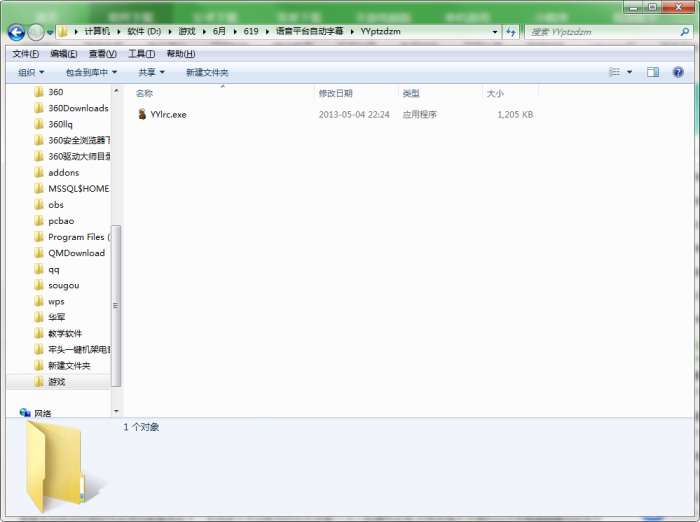Click the Forward navigation arrow
The width and height of the screenshot is (700, 522).
click(36, 32)
